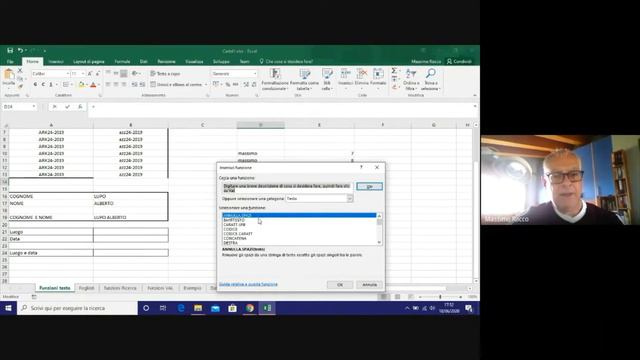This screenshot has width=640, height=360.
Task: Pick cell fill color from paint bucket
Action: tap(81, 84)
